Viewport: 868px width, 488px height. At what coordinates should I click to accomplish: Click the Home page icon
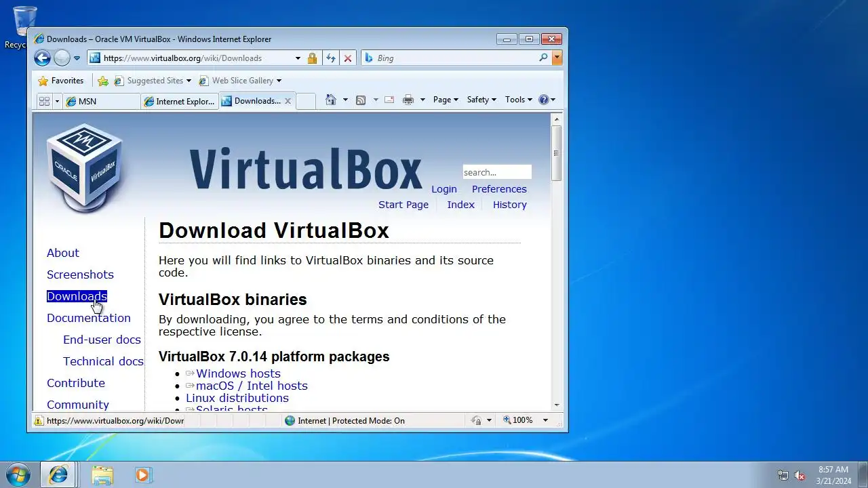pos(330,100)
